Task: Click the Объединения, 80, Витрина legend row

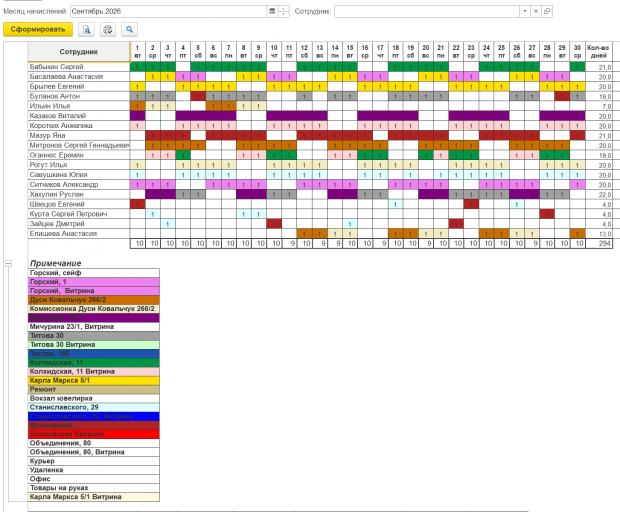Action: point(94,452)
